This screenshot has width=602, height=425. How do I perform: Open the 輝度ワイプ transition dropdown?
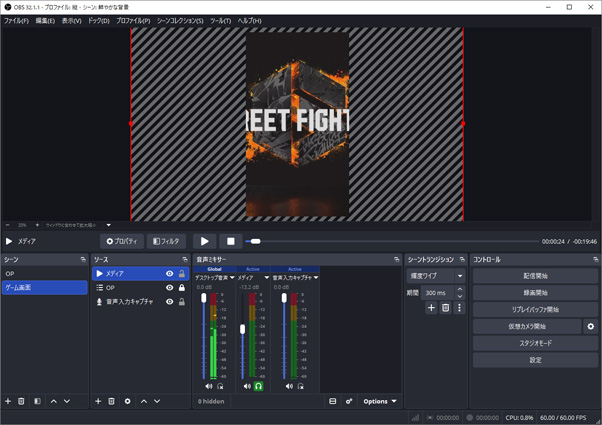click(x=435, y=276)
